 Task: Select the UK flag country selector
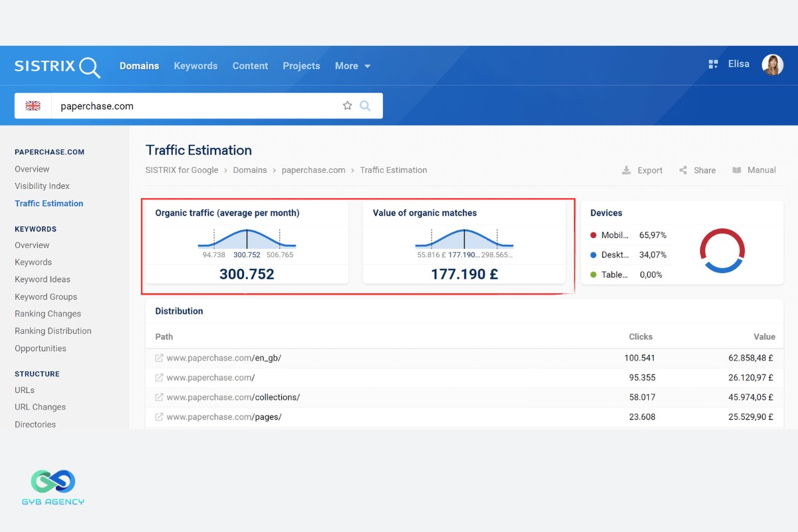pos(33,106)
